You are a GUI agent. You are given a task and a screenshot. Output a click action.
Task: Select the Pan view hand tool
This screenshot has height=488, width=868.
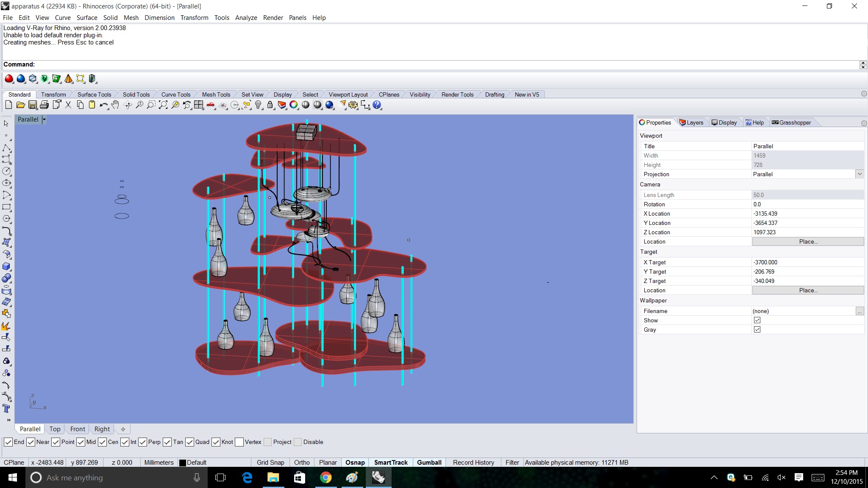coord(115,105)
